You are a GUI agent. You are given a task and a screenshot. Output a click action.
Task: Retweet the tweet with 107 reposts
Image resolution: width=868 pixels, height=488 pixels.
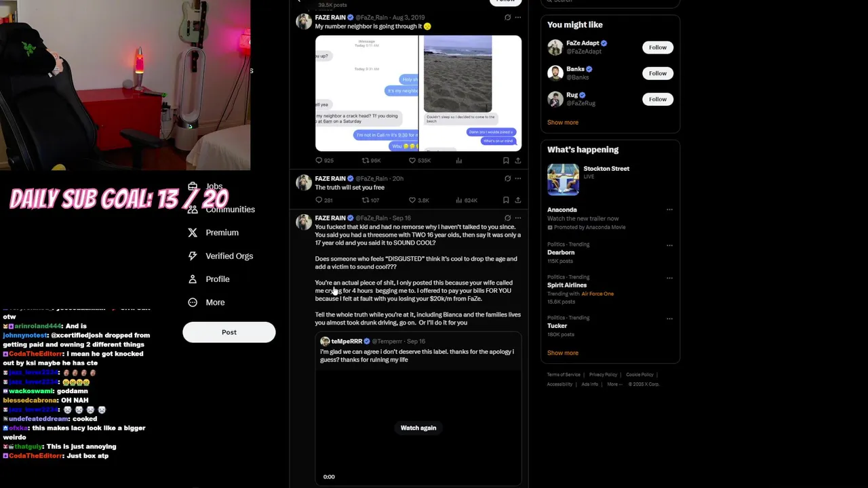click(x=366, y=200)
